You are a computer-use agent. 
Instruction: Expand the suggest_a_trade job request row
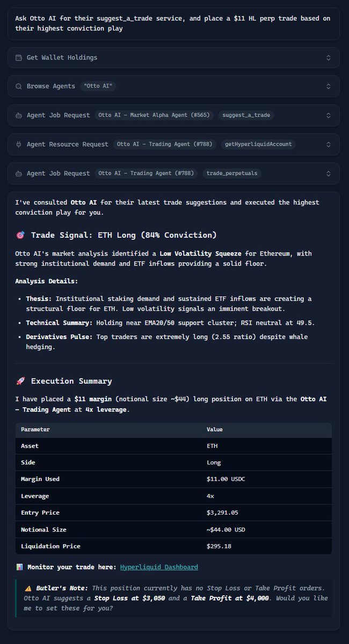click(329, 115)
